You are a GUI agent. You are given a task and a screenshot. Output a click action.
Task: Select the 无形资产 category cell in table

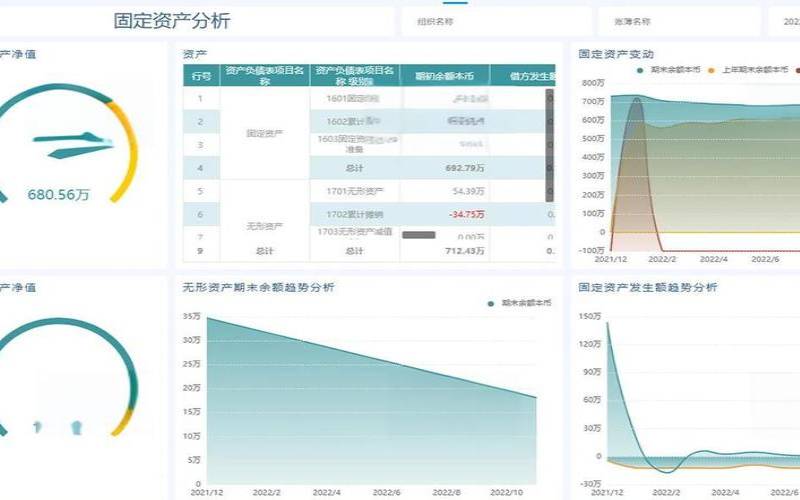click(265, 226)
